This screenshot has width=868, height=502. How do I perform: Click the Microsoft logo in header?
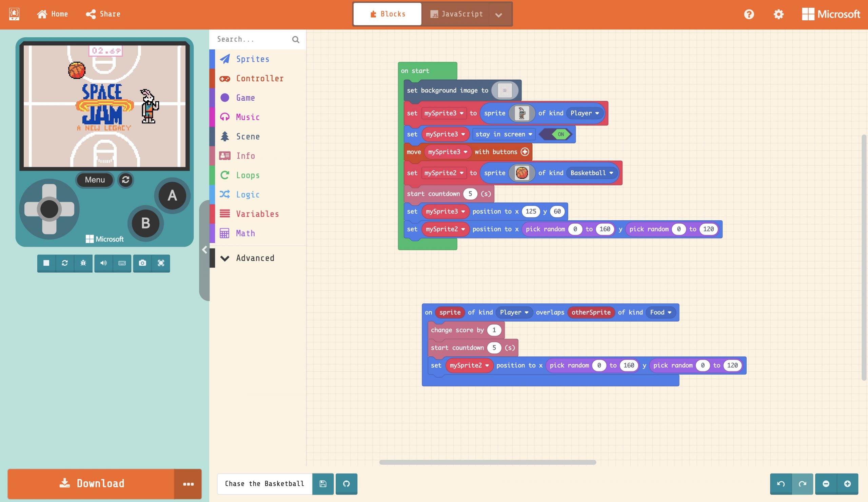(x=831, y=14)
